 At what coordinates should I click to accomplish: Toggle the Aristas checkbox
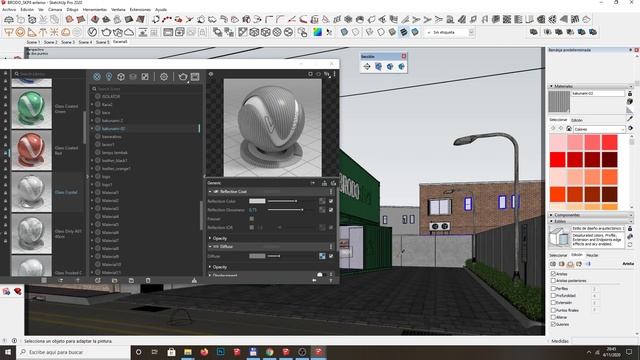(x=553, y=273)
